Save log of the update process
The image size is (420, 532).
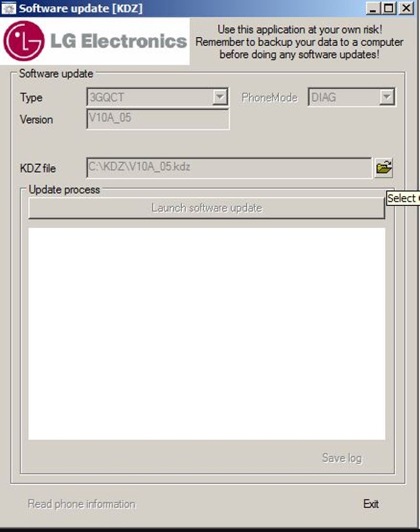tap(342, 458)
